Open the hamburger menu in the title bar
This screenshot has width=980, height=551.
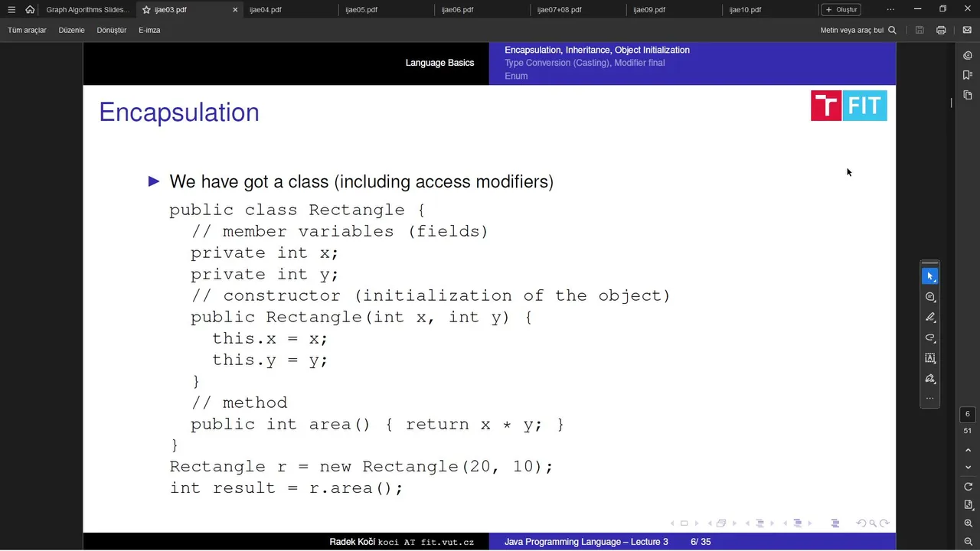[11, 10]
